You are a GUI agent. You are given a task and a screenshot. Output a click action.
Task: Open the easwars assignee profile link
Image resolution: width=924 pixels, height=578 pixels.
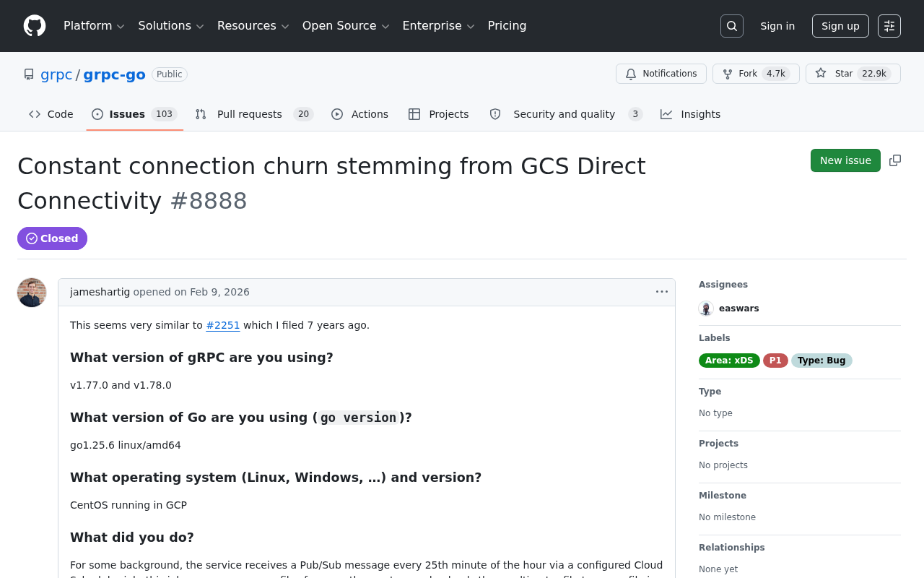(x=739, y=309)
